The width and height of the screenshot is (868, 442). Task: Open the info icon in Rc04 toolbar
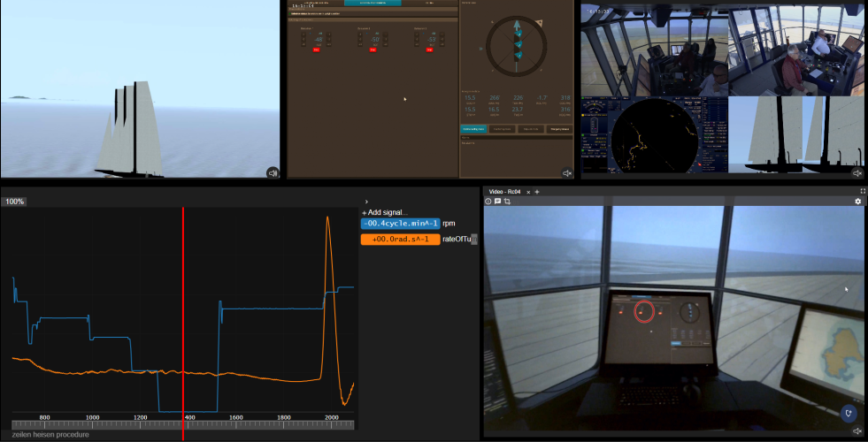(x=488, y=202)
